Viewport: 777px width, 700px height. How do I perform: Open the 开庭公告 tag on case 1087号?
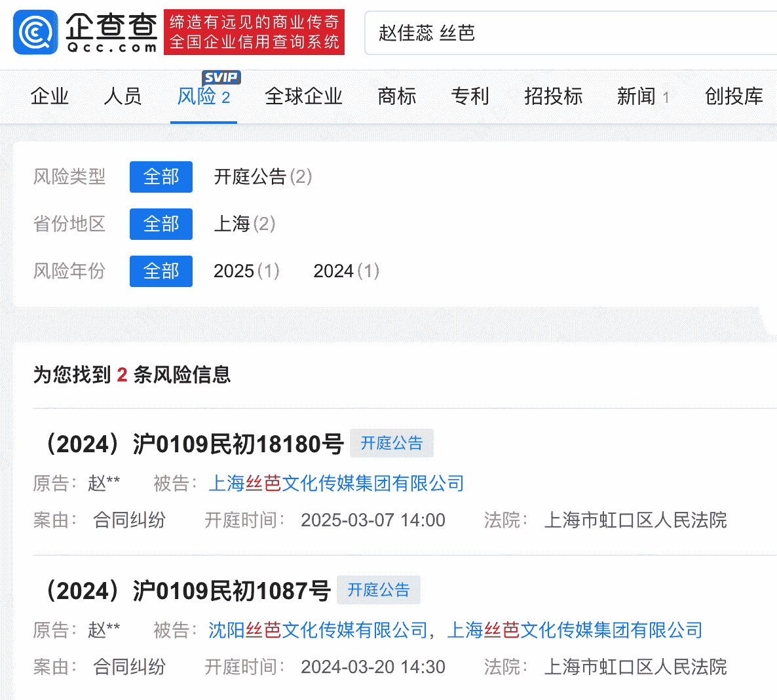tap(378, 590)
